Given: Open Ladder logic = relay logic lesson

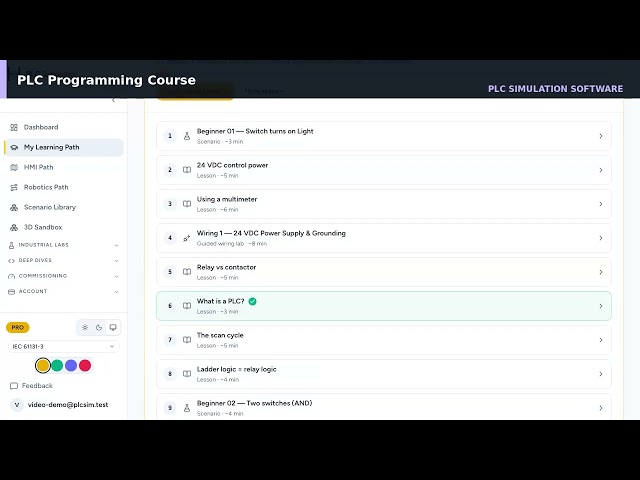Looking at the screenshot, I should click(384, 373).
